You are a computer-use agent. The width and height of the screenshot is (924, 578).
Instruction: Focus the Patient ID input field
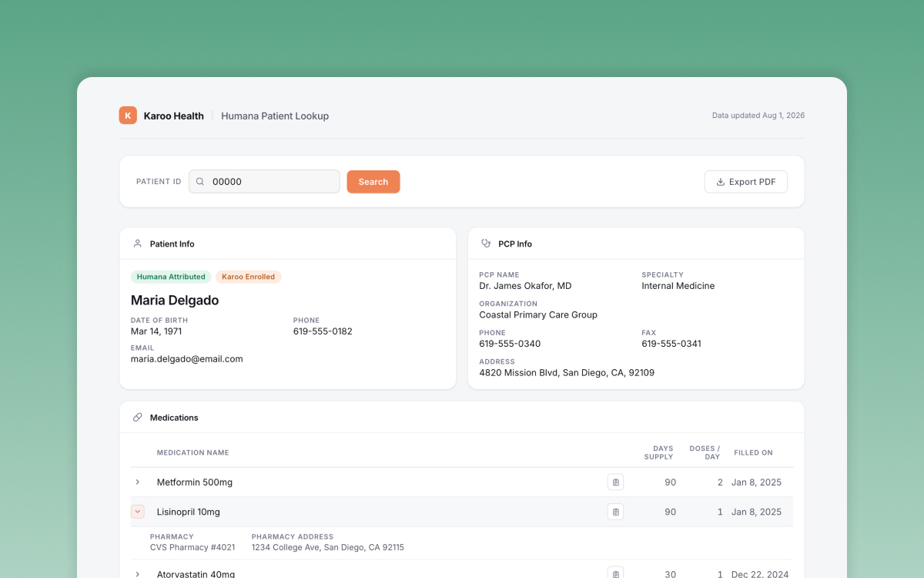(264, 182)
